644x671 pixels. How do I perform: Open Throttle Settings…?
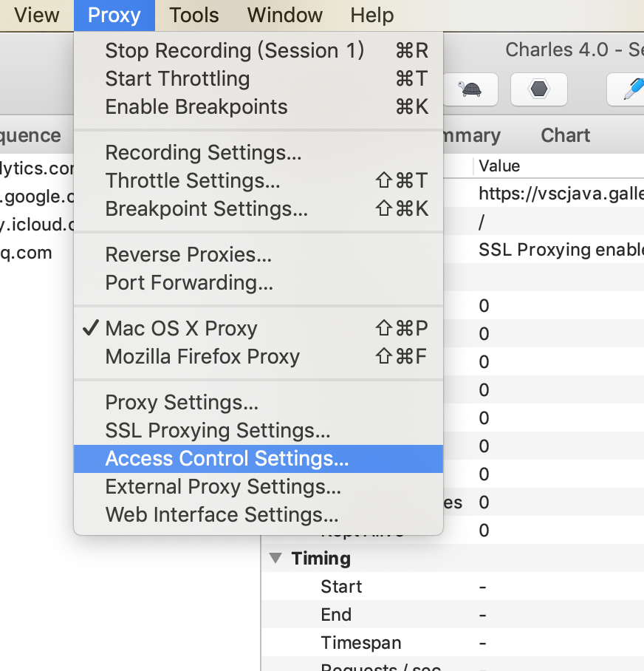258,180
